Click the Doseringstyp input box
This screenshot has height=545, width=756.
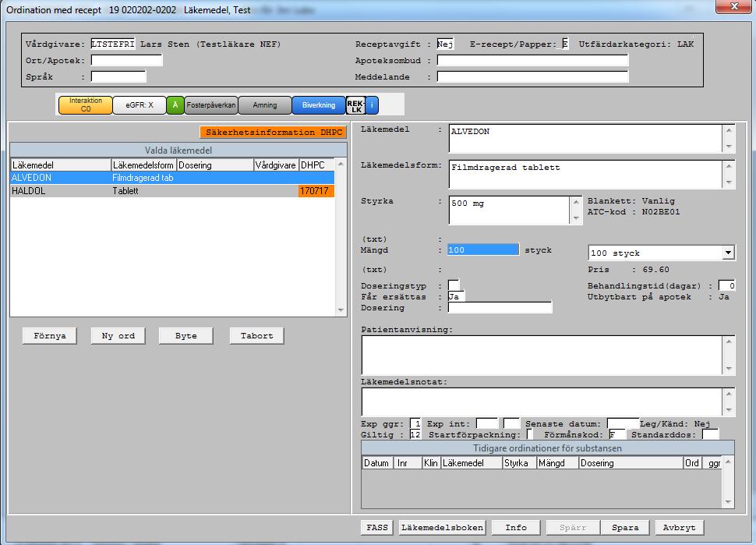pos(454,285)
